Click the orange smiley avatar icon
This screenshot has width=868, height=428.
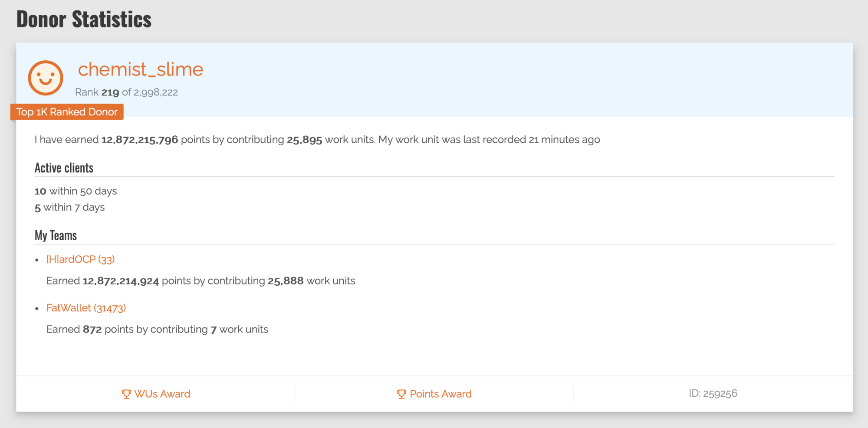pos(46,78)
